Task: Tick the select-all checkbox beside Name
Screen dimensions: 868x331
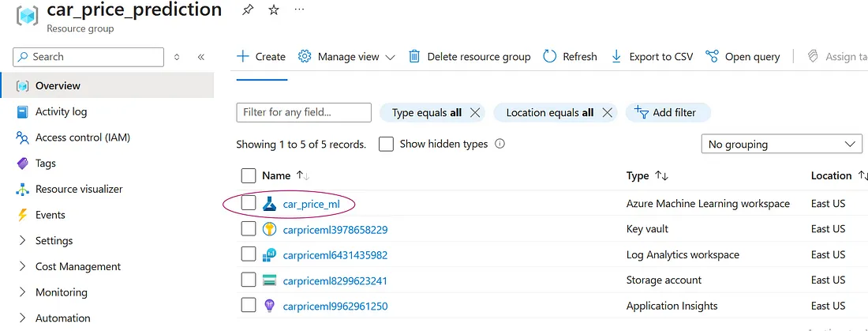Action: (249, 175)
